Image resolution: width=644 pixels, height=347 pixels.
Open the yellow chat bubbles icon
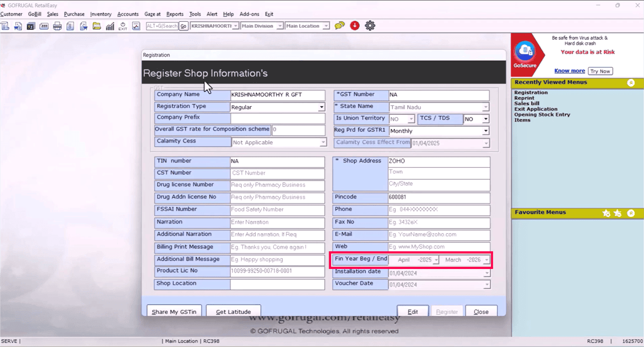coord(339,26)
